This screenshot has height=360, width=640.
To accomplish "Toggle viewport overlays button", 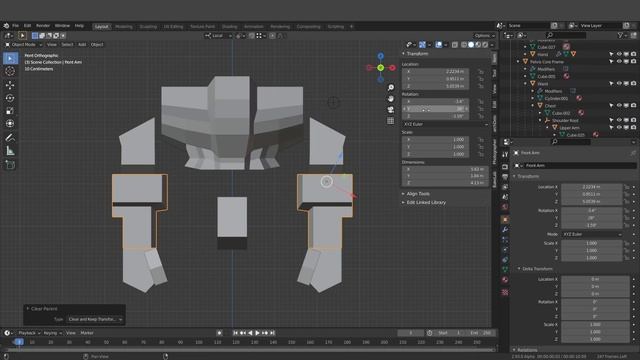I will [439, 44].
